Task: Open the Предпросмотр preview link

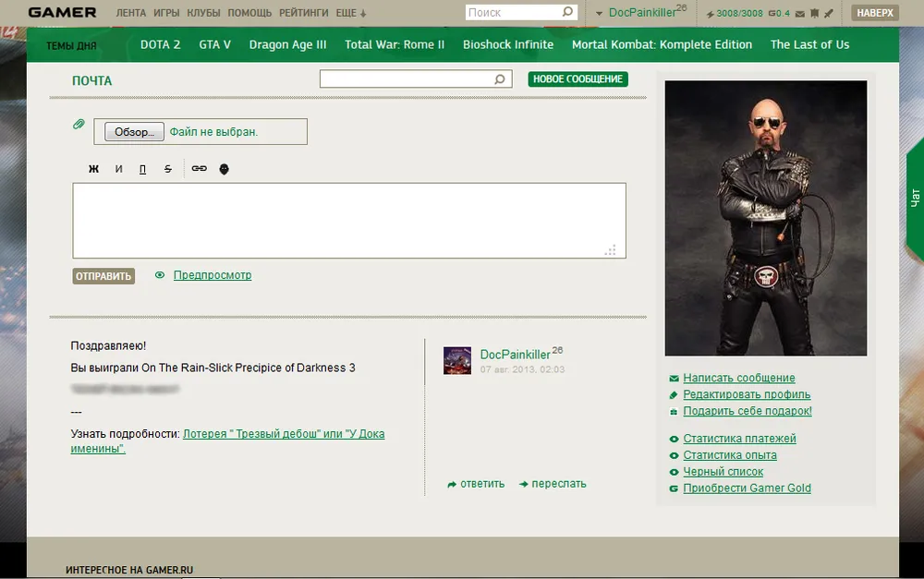Action: 212,275
